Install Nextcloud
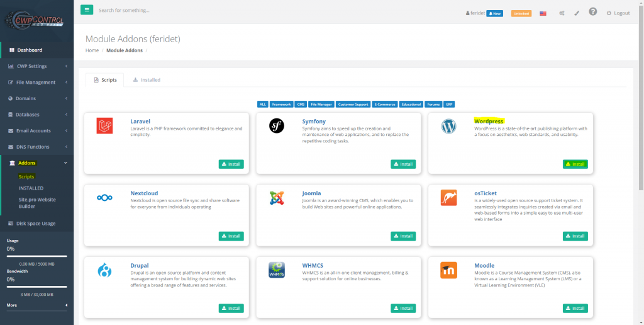 pyautogui.click(x=231, y=236)
